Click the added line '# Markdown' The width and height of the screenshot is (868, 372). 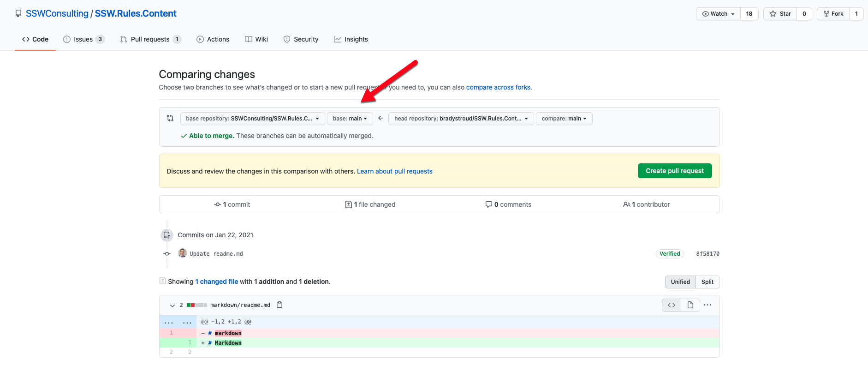439,343
